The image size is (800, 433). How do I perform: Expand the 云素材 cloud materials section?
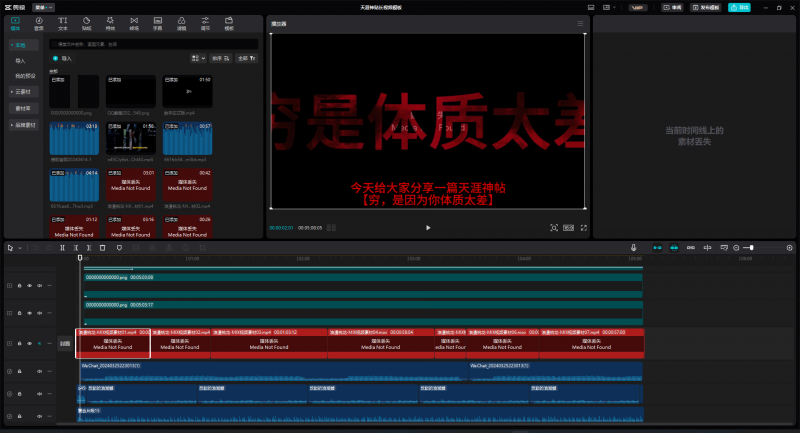click(23, 92)
